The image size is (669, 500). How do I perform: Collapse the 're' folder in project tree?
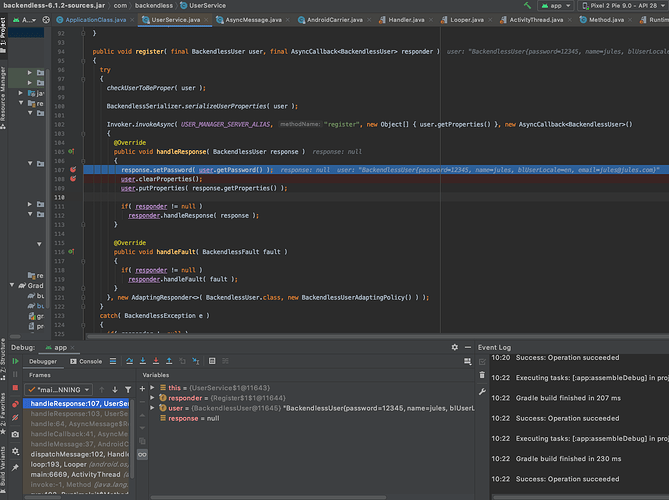point(20,103)
